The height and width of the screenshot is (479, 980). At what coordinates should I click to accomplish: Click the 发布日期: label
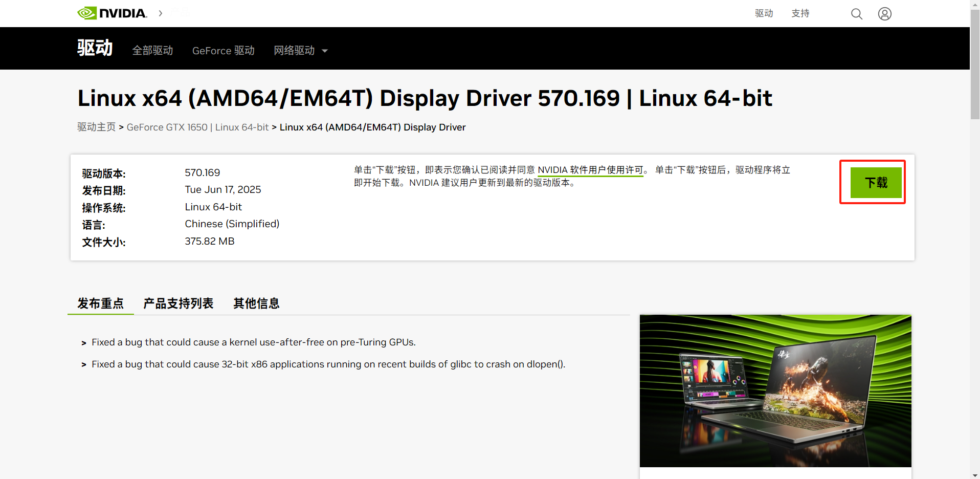(104, 191)
